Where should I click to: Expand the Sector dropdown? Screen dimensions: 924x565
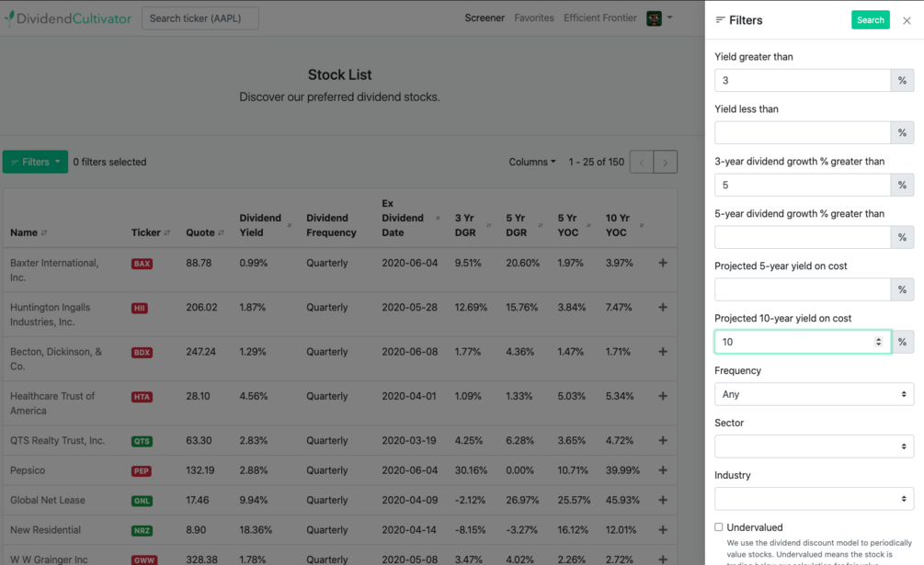click(x=814, y=446)
